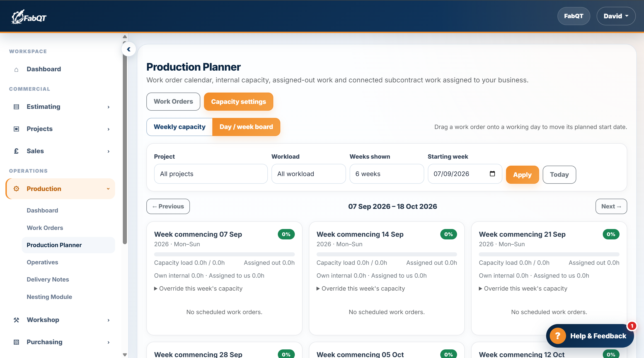Click the Sales pound sign icon
Screen dimensions: 644x358
coord(16,151)
